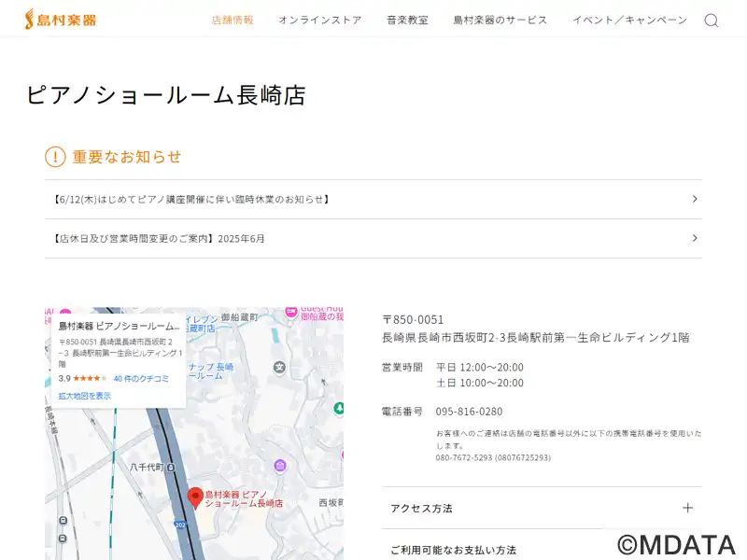Open the オンラインストア menu item
Viewport: 747px width, 560px height.
click(x=320, y=20)
